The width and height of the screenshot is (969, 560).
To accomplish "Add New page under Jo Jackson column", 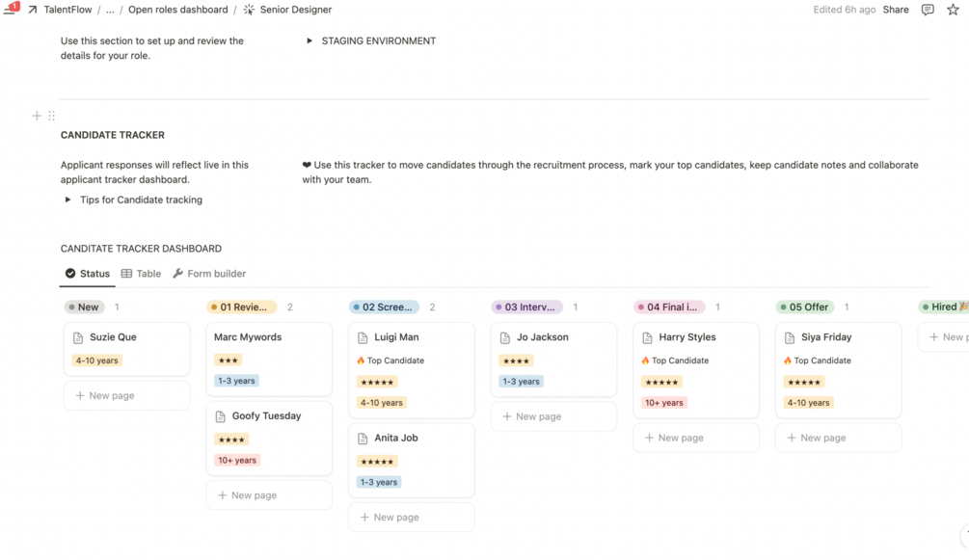I will (x=538, y=416).
